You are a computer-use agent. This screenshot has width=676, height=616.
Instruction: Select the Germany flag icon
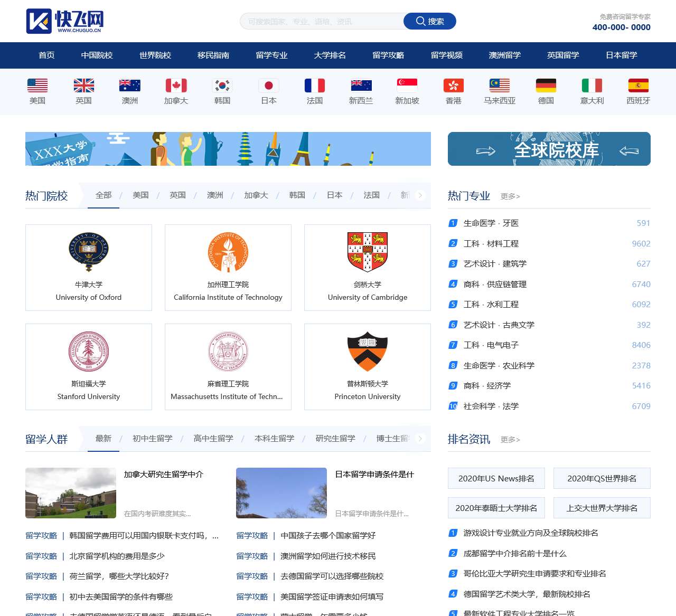click(546, 86)
